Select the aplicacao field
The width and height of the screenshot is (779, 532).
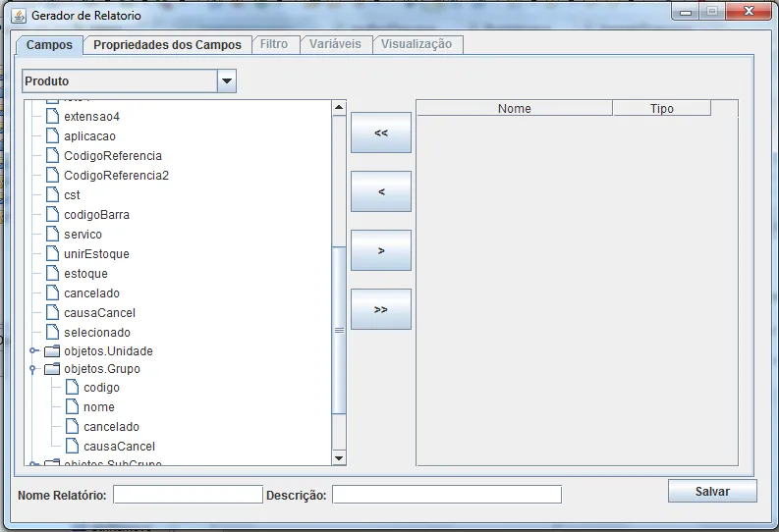(90, 136)
